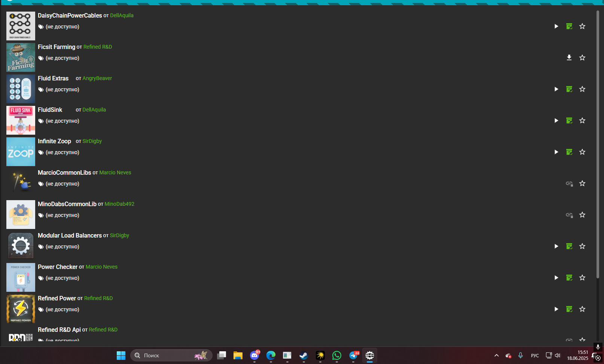Screen dimensions: 604x364
Task: Open Telegram from the taskbar
Action: [x=353, y=355]
